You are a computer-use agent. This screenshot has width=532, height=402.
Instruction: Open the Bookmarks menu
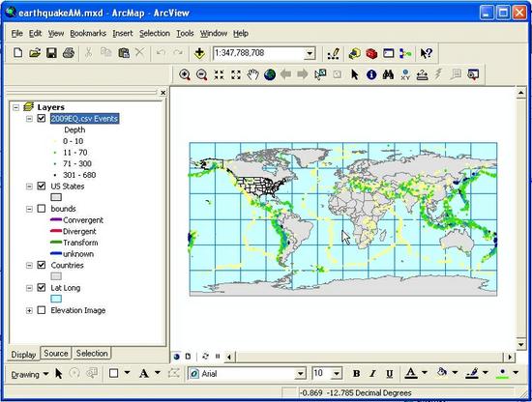click(x=88, y=33)
